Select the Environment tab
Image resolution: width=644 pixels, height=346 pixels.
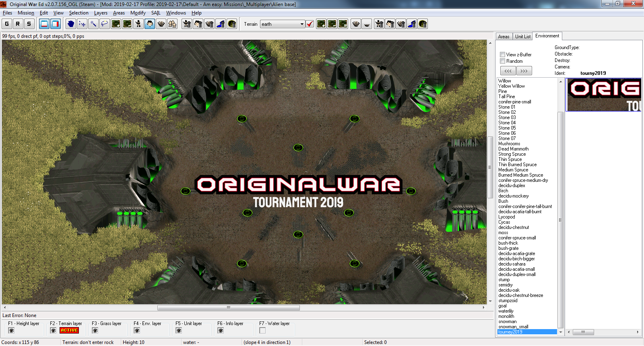click(547, 36)
